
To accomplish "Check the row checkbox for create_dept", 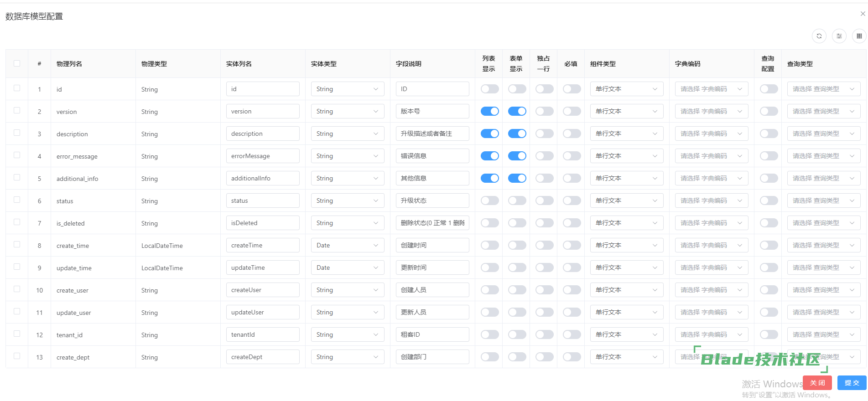I will pos(17,356).
